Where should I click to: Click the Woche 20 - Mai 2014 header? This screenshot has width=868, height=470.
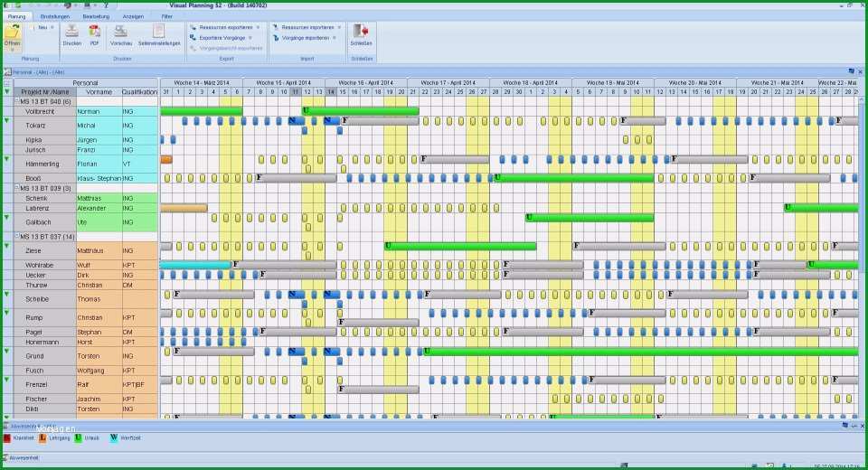coord(695,82)
